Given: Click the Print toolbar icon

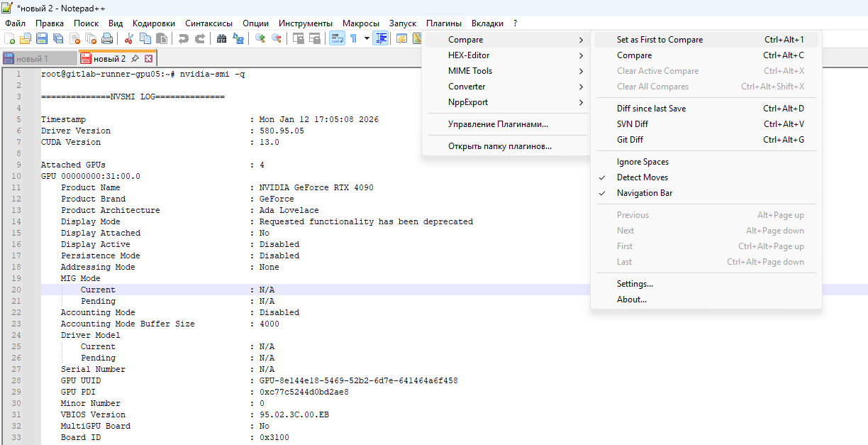Looking at the screenshot, I should (107, 38).
